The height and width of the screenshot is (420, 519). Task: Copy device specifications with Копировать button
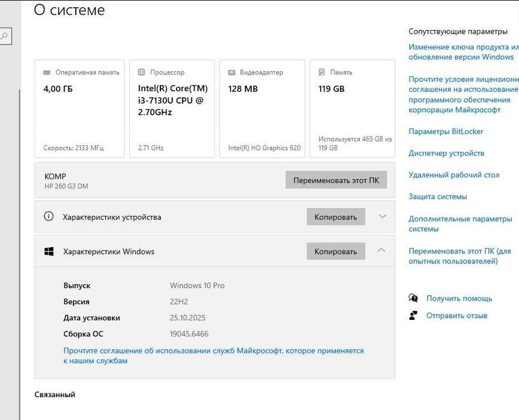coord(336,217)
